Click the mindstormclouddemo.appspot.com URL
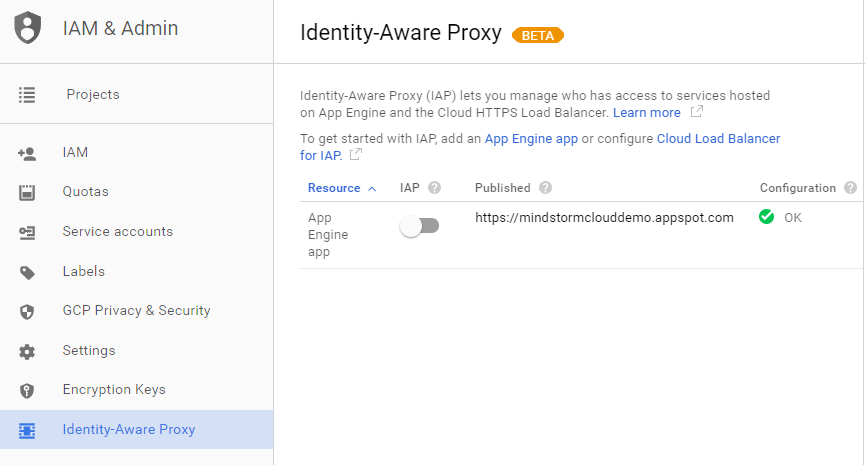The image size is (865, 465). click(x=604, y=218)
